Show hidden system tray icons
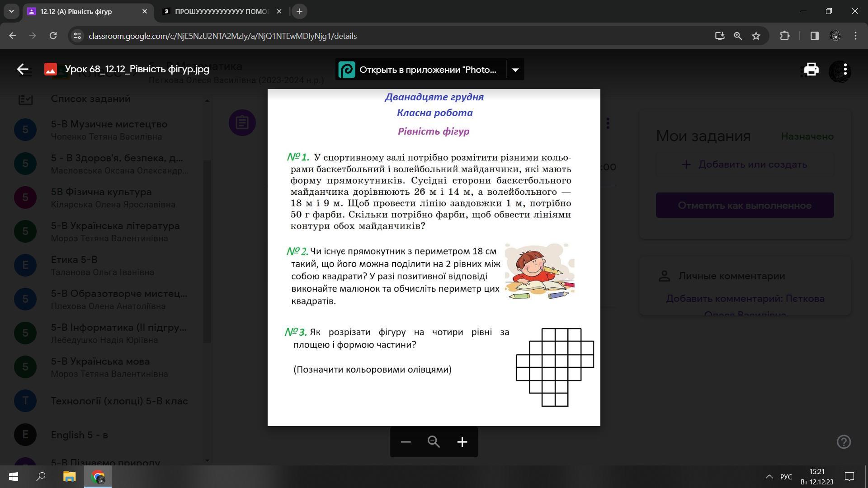This screenshot has height=488, width=868. 769,477
